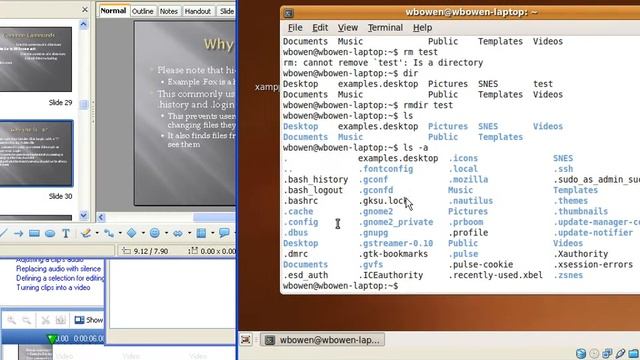Screen dimensions: 640x360
Task: Select the Line Ends with Arrow tool
Action: coord(18,233)
